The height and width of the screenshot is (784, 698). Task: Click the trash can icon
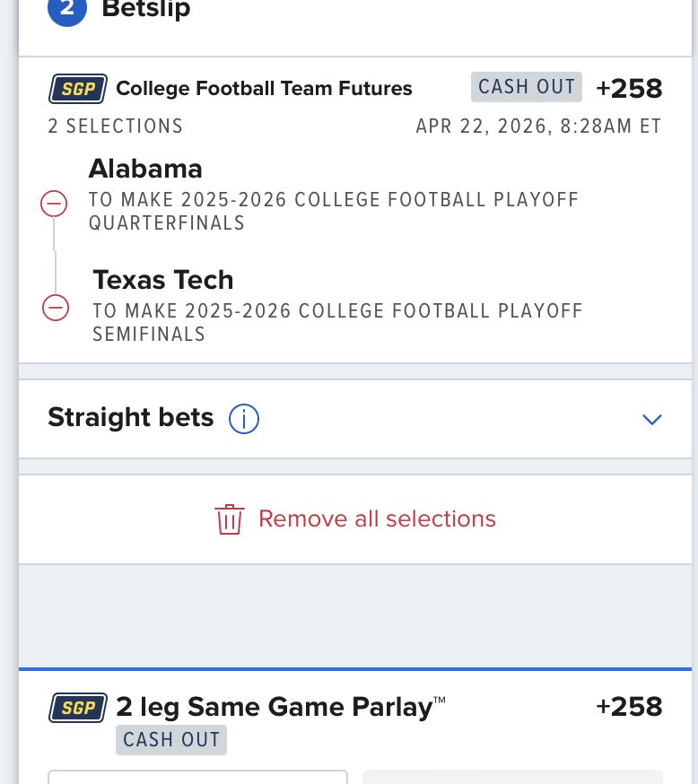click(x=230, y=519)
